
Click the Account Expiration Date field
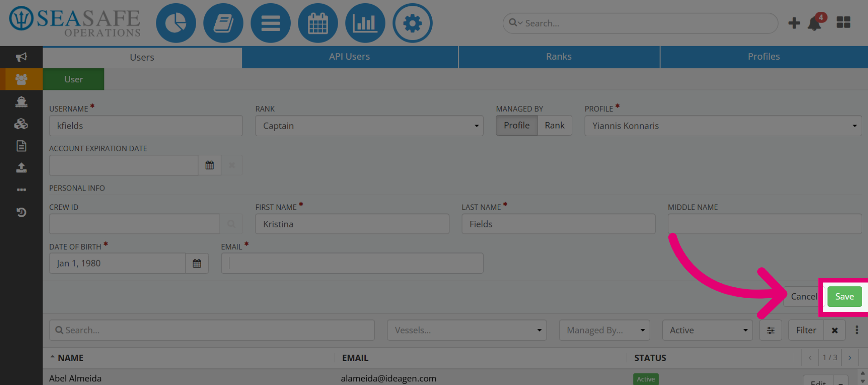click(124, 165)
